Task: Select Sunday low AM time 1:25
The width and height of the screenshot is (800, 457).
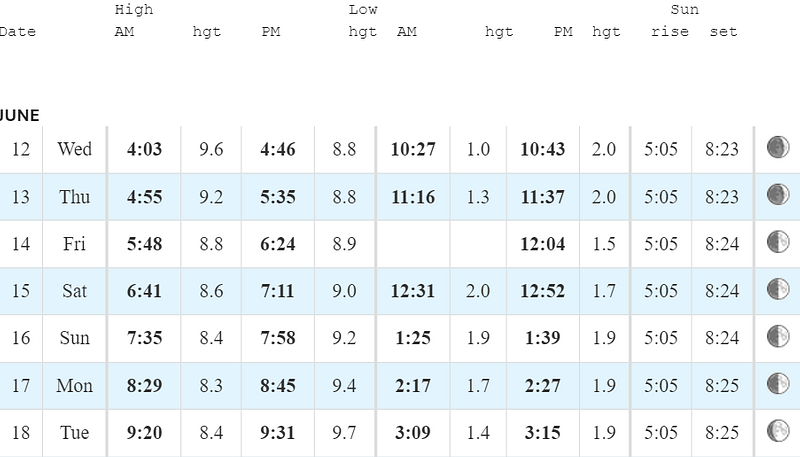Action: click(x=413, y=338)
